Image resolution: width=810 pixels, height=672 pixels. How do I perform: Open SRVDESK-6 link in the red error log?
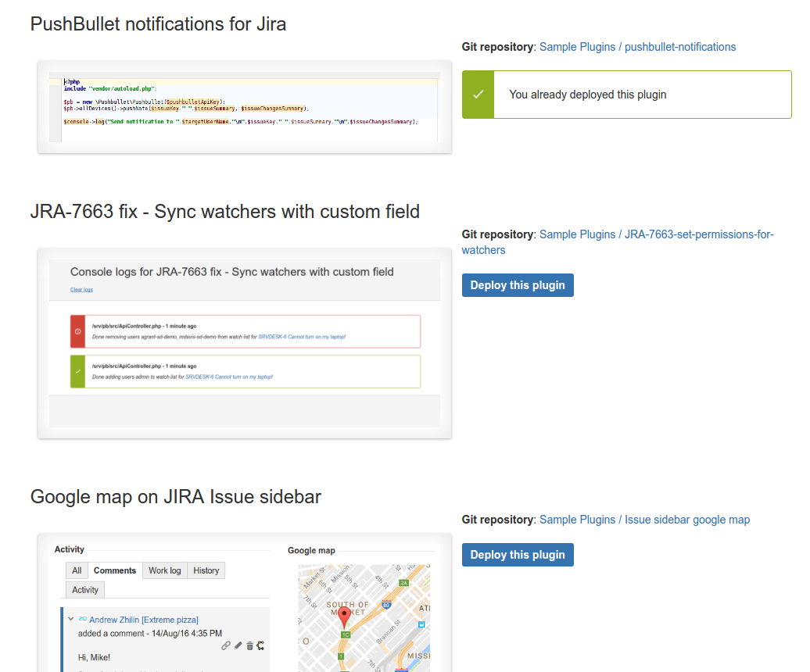[302, 337]
